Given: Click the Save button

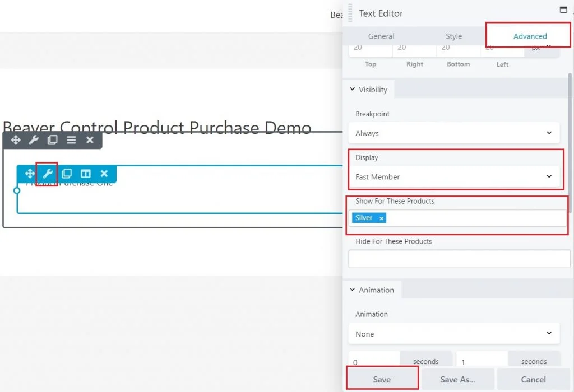Looking at the screenshot, I should tap(382, 379).
